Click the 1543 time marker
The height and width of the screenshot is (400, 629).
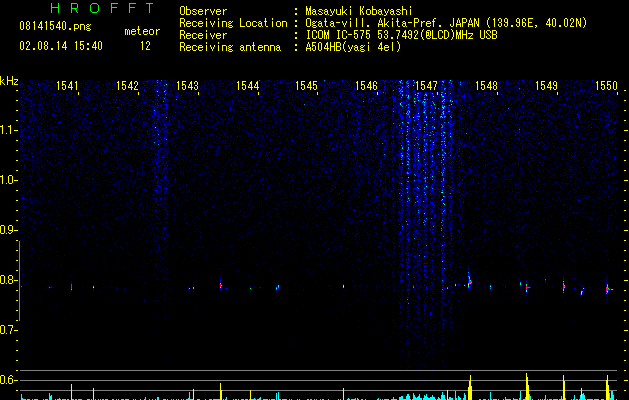click(187, 85)
